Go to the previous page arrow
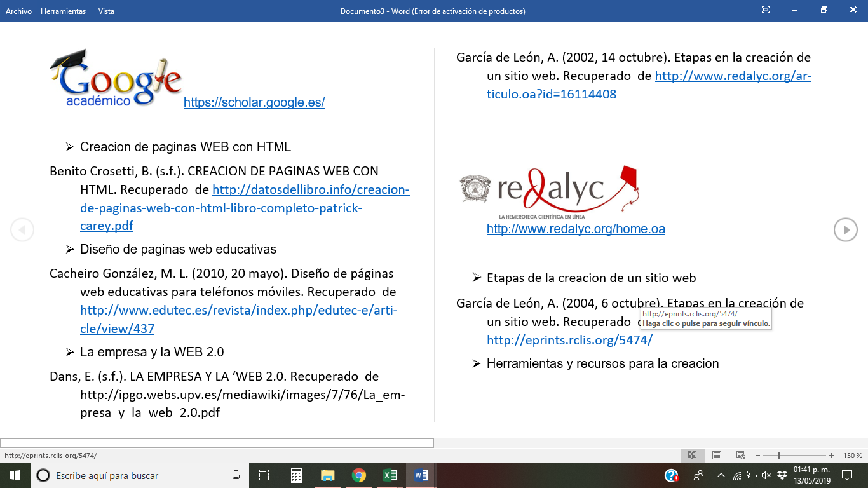This screenshot has height=488, width=868. 22,230
